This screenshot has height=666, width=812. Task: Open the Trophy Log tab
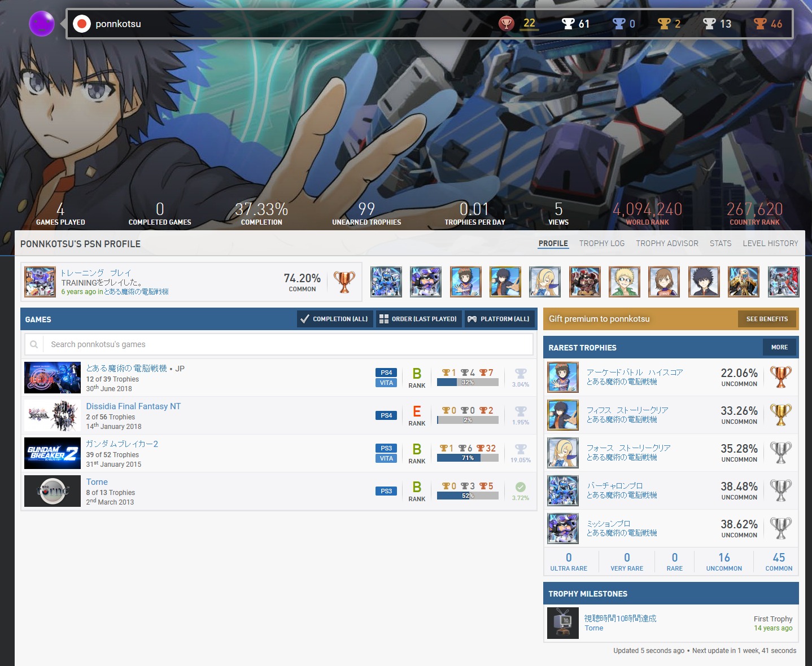(x=602, y=244)
